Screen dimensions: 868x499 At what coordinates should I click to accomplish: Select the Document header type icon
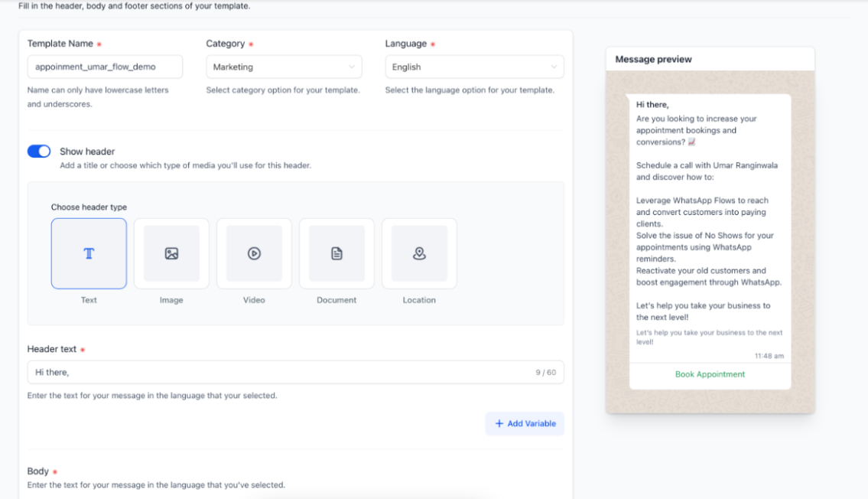pyautogui.click(x=336, y=253)
